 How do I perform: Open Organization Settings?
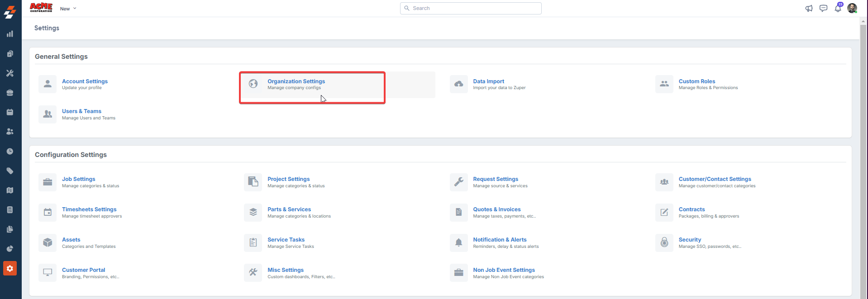[x=296, y=81]
